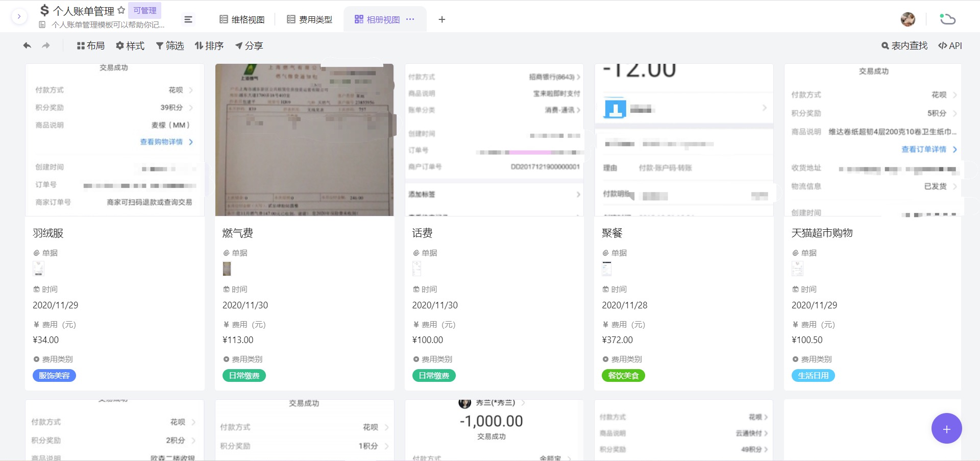Click the cloud sync icon at top right
Image resolution: width=980 pixels, height=461 pixels.
point(948,19)
